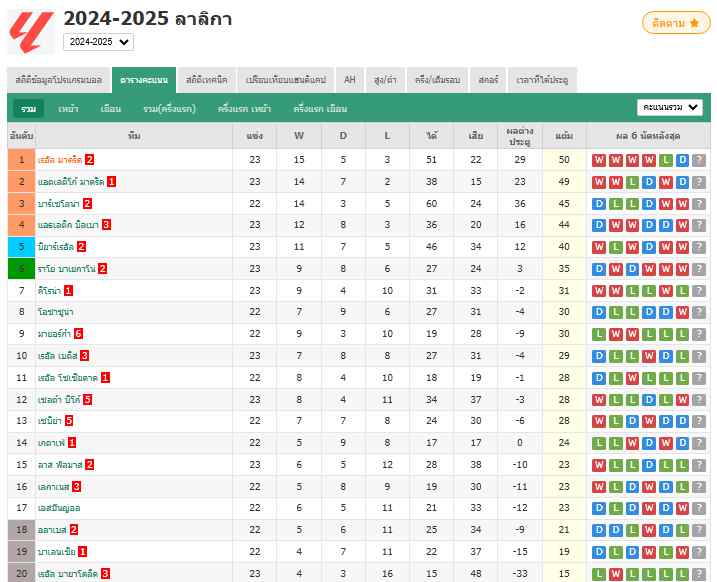The image size is (717, 582).
Task: Click the blue D badge in rank 1 row
Action: [x=682, y=160]
